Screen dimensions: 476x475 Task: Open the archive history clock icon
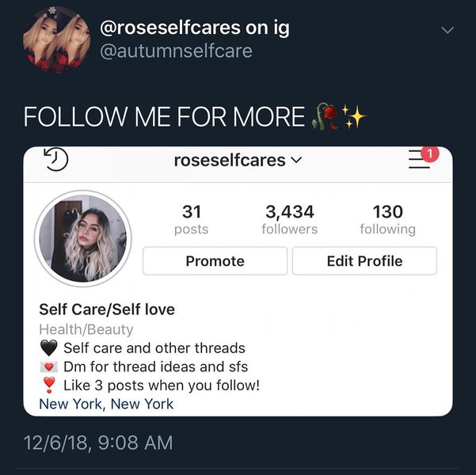pyautogui.click(x=55, y=159)
